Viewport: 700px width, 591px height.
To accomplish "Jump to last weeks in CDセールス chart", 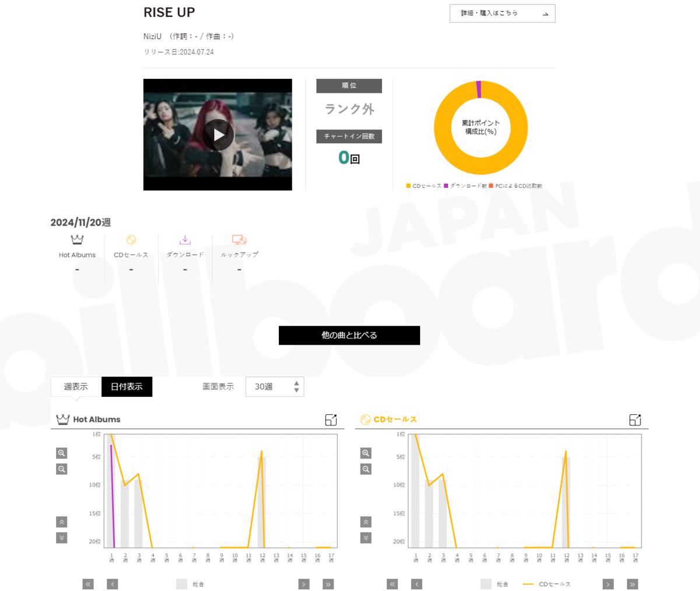I will (x=632, y=584).
